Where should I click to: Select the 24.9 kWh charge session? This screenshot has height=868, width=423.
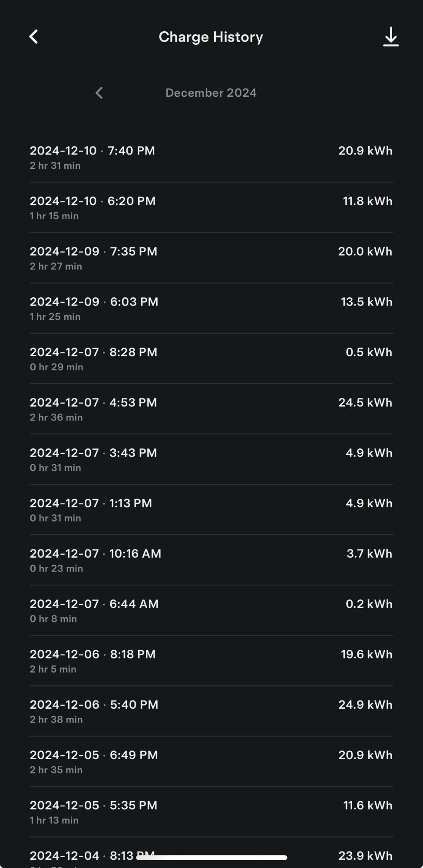[x=211, y=711]
